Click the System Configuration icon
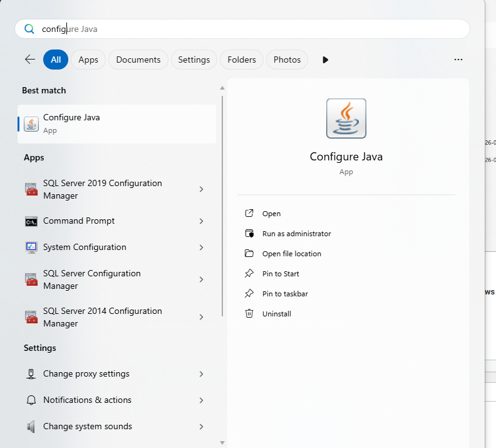 pos(31,247)
